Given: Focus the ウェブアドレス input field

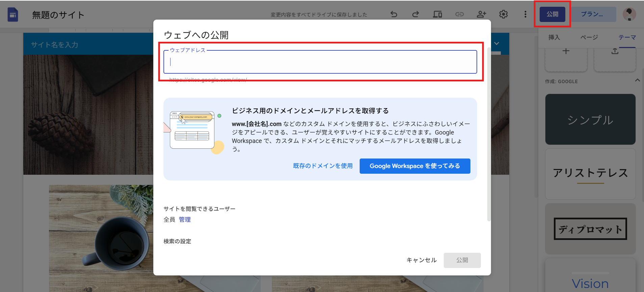Looking at the screenshot, I should coord(320,62).
